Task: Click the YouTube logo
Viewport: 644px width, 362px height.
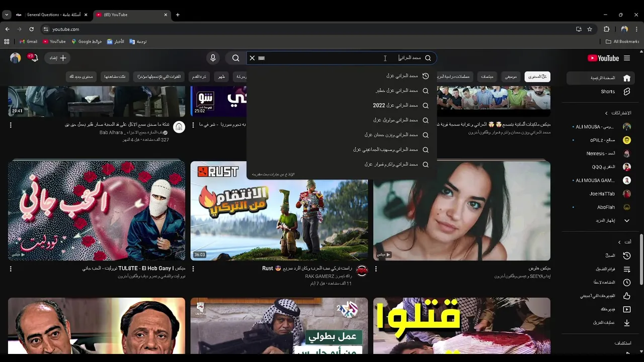Action: pos(603,58)
